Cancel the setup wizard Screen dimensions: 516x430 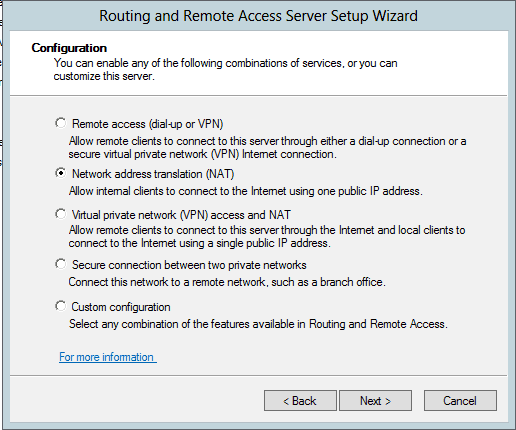460,400
